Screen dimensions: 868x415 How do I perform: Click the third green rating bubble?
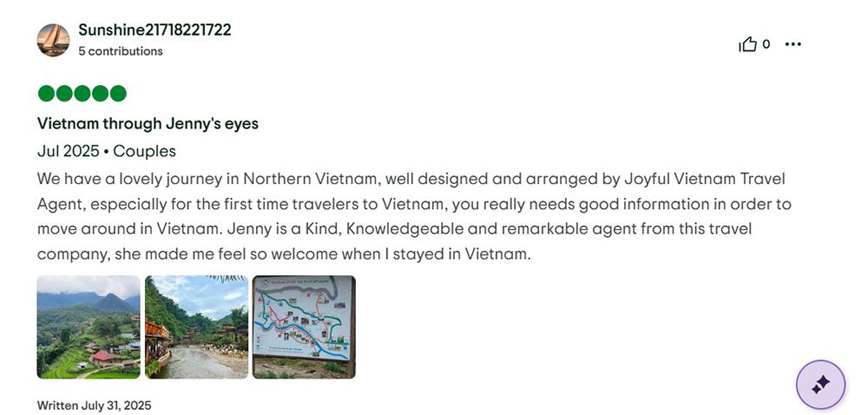pos(82,94)
